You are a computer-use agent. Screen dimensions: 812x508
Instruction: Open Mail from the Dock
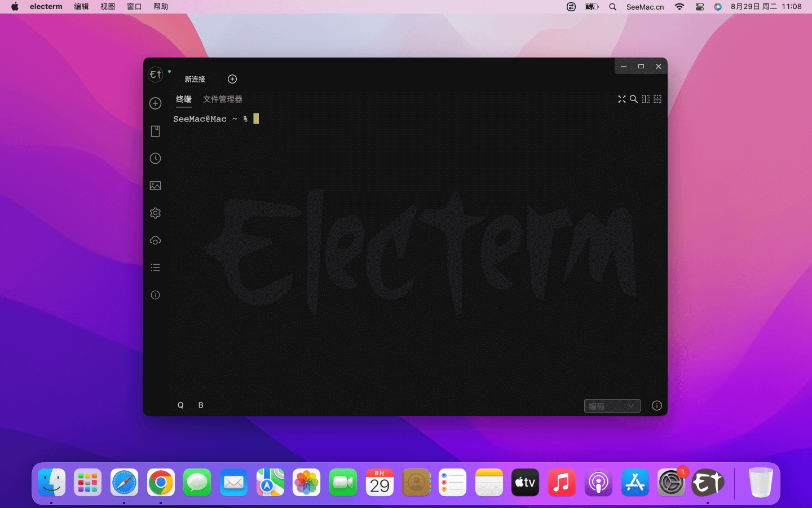click(233, 483)
